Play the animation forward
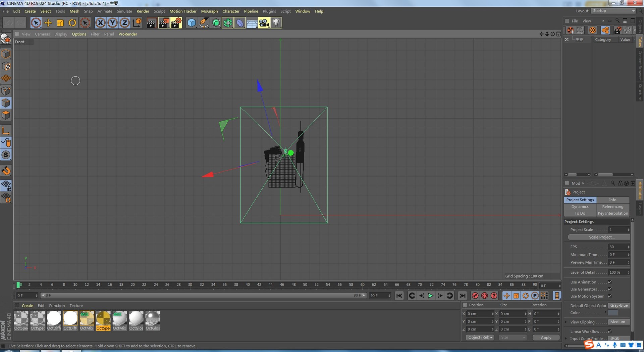 pyautogui.click(x=431, y=296)
